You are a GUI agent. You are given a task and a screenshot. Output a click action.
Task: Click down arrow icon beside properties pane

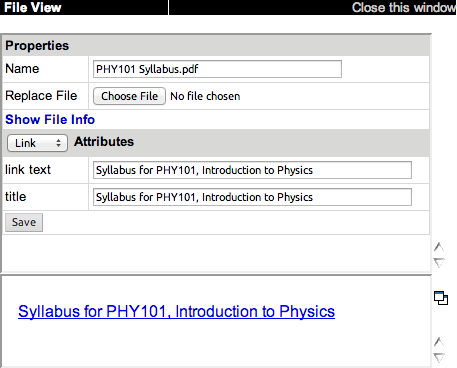pos(439,263)
